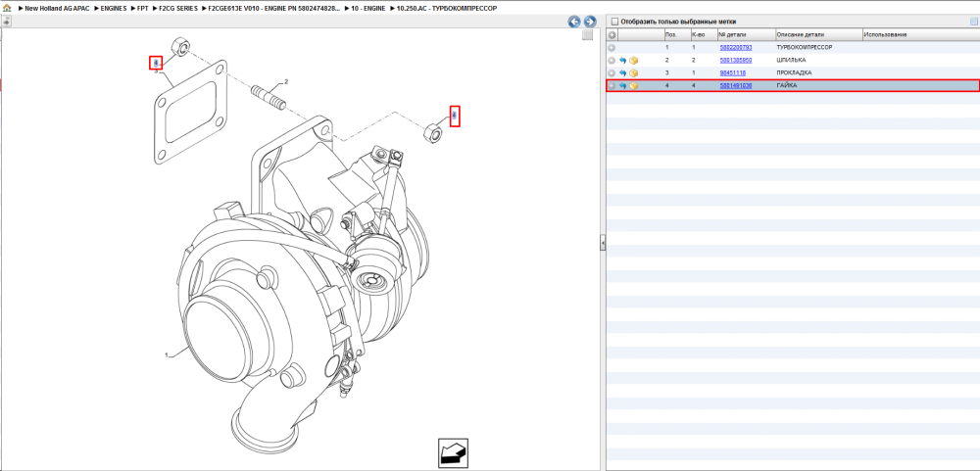Click callout 3 beside the gasket
980x471 pixels.
[156, 71]
